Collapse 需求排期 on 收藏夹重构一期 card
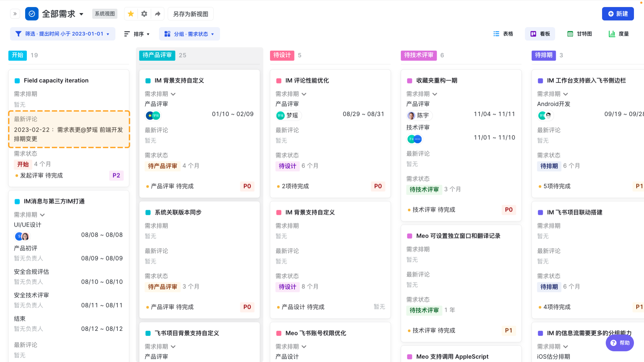Viewport: 644px width, 362px height. [435, 94]
